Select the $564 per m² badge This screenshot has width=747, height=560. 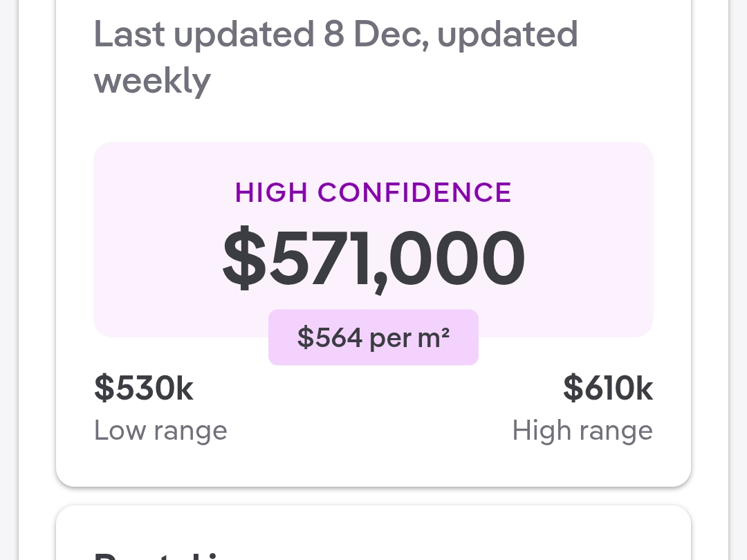point(373,337)
